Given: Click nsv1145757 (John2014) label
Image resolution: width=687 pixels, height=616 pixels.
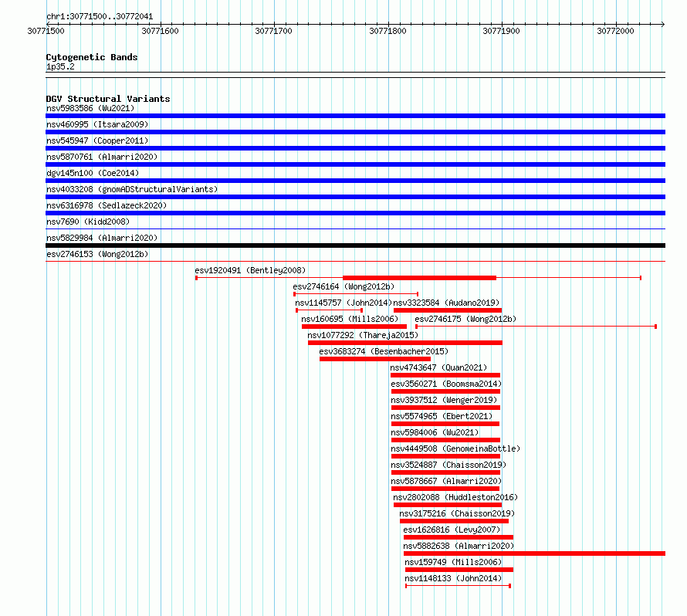Looking at the screenshot, I should coord(343,303).
